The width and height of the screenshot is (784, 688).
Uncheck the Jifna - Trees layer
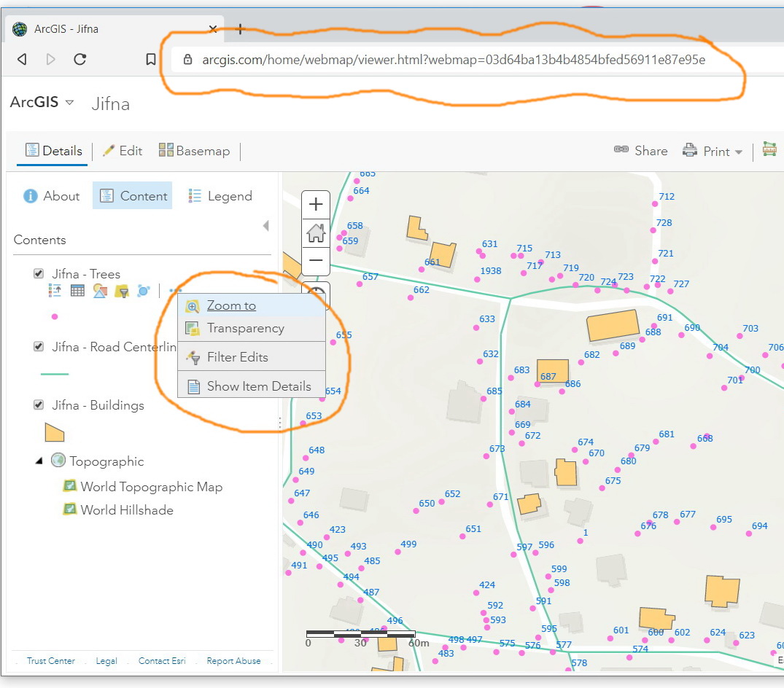click(39, 273)
